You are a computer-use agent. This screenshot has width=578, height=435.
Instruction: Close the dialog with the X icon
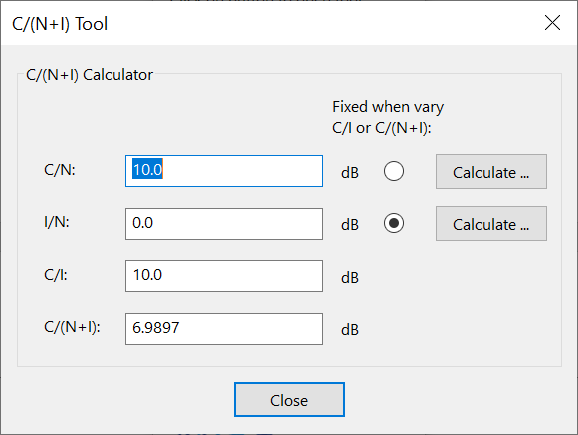point(552,23)
